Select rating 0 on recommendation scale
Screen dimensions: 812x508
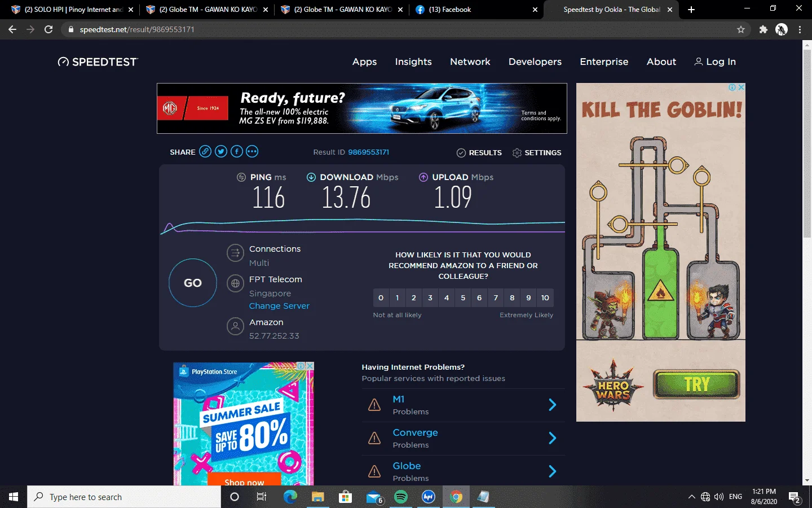pos(381,298)
